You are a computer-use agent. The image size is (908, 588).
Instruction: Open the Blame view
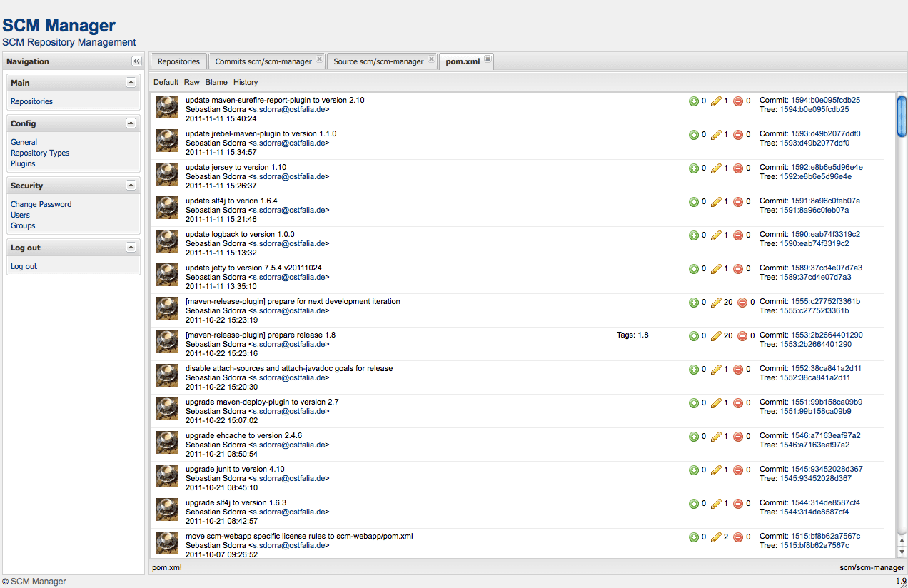pos(216,83)
